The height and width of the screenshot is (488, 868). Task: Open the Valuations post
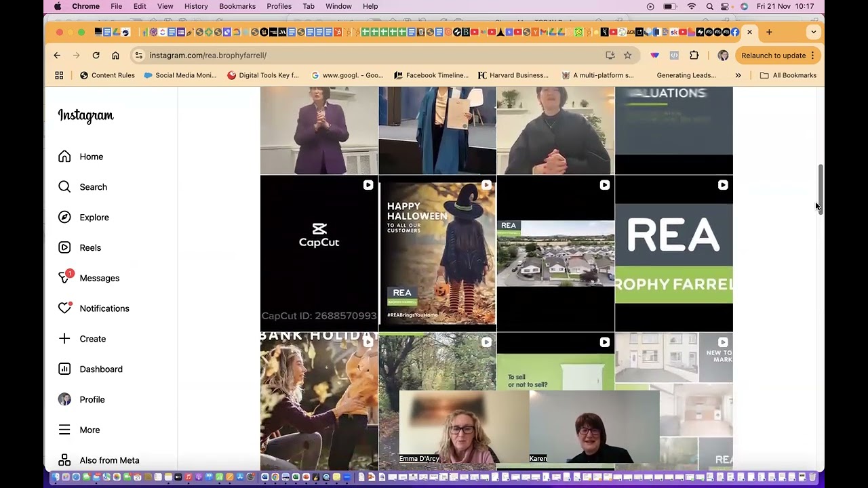coord(674,130)
